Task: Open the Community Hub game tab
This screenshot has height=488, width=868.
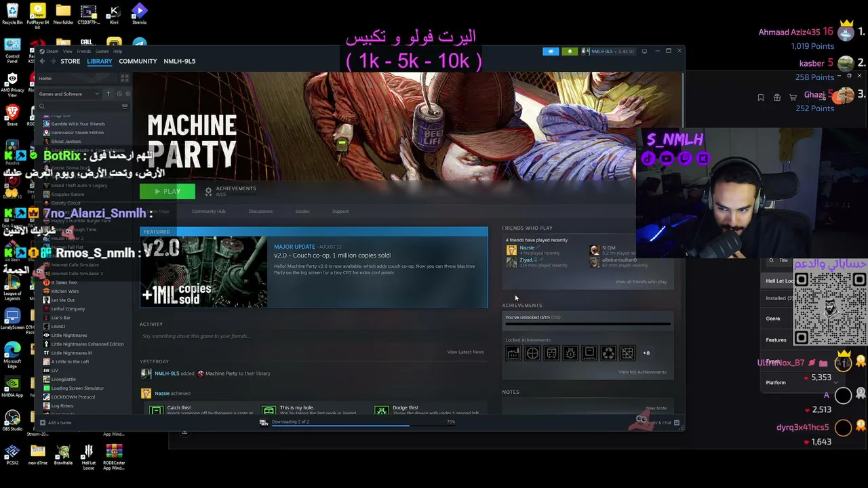Action: click(x=209, y=211)
